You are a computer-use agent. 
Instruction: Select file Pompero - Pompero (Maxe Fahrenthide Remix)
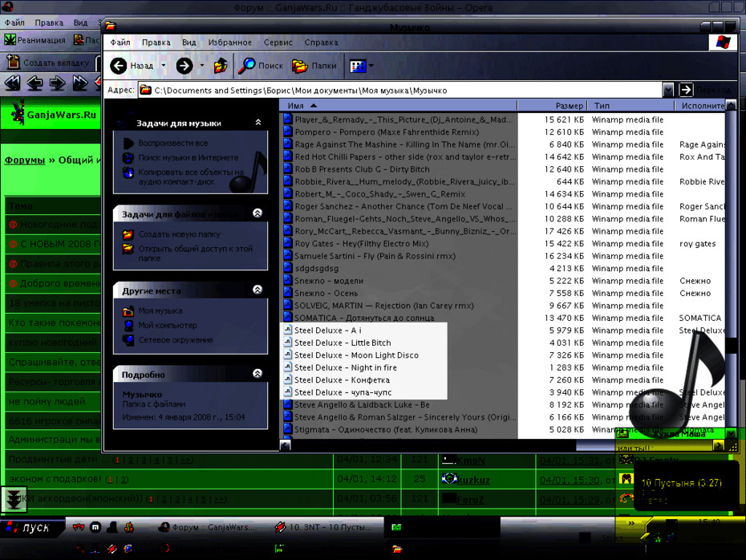click(387, 132)
